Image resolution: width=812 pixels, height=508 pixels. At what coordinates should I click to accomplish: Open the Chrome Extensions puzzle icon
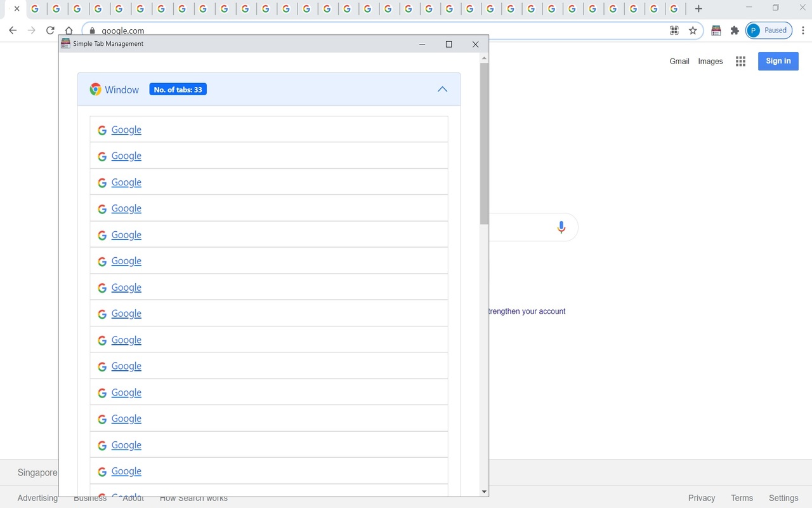735,30
